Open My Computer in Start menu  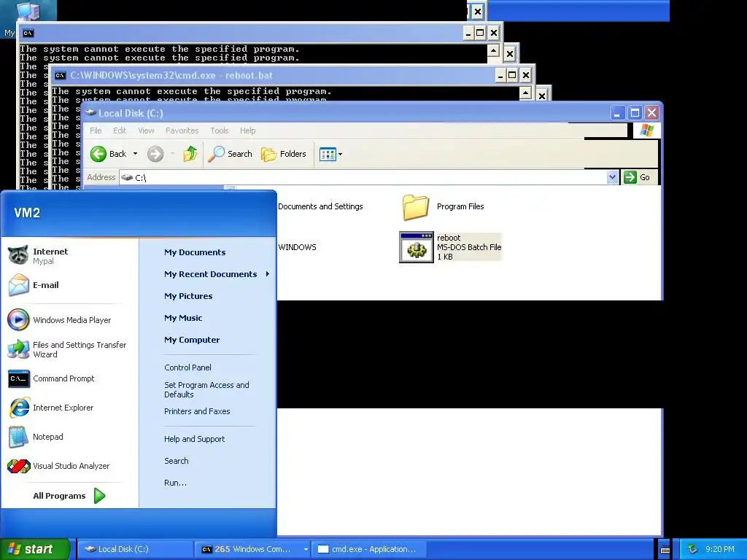[x=192, y=340]
